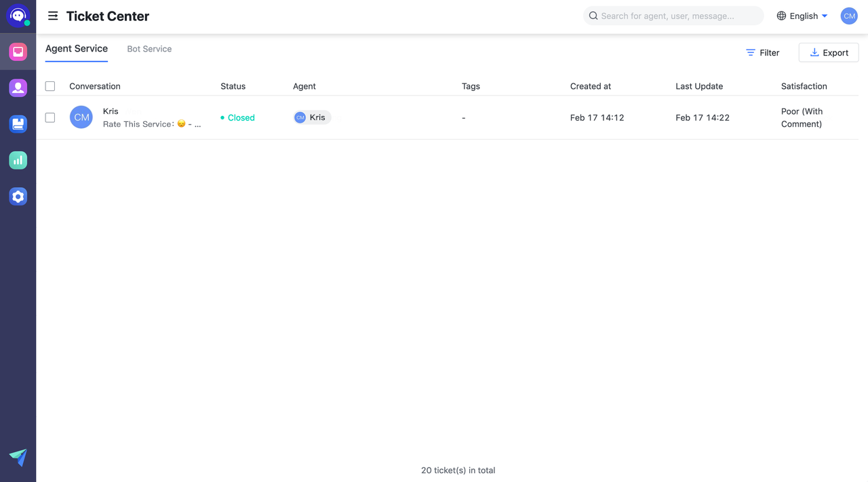Open the purple contacts sidebar icon

[x=18, y=87]
